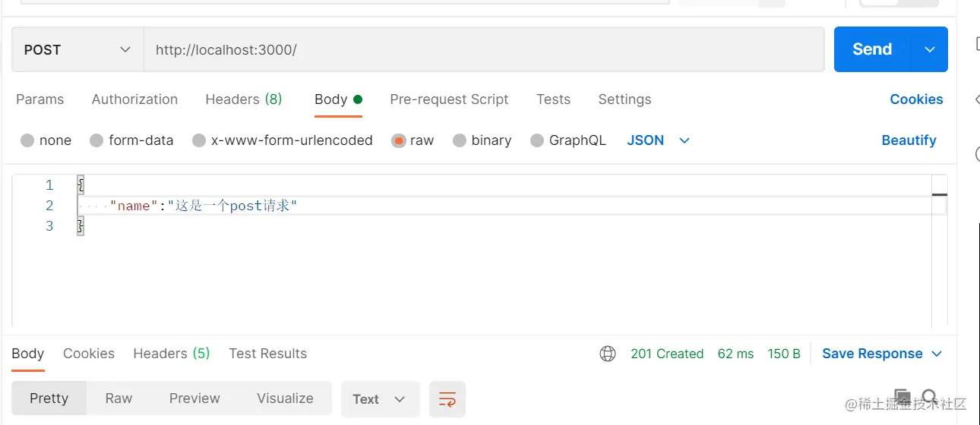Image resolution: width=980 pixels, height=425 pixels.
Task: Click the network globe icon
Action: coord(608,354)
